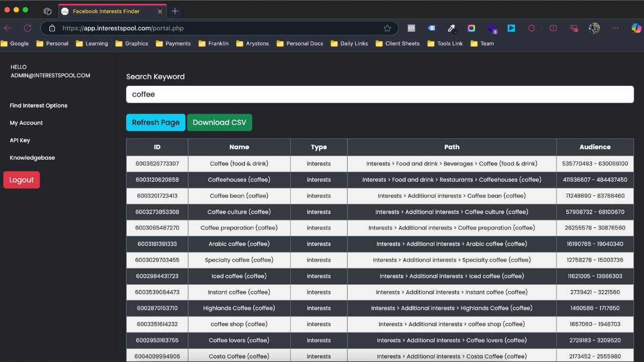Click the Search Keyword input field
This screenshot has height=362, width=644.
379,94
